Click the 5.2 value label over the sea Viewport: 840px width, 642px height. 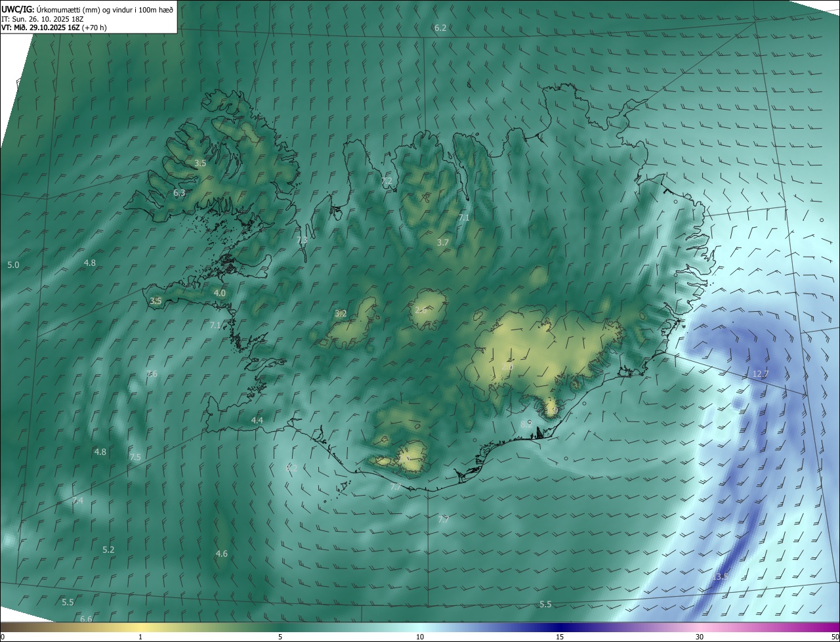point(109,549)
